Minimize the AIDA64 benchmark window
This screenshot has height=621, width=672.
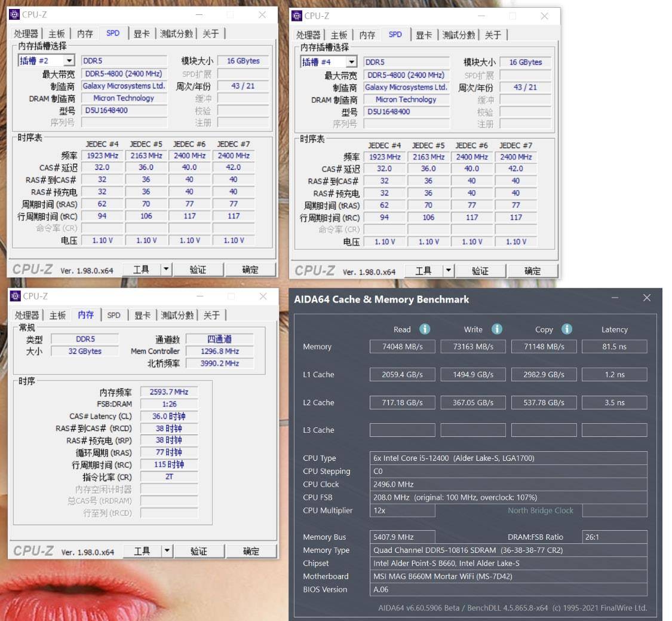click(615, 298)
